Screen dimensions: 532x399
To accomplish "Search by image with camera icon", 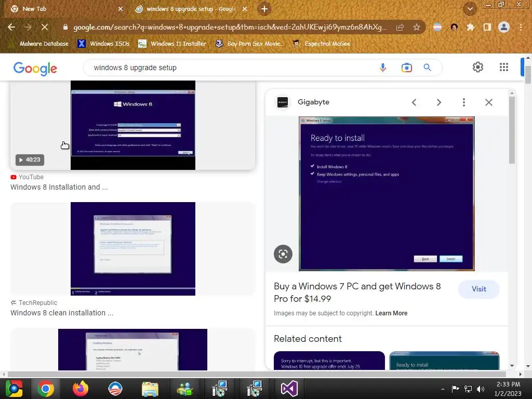I will [406, 68].
